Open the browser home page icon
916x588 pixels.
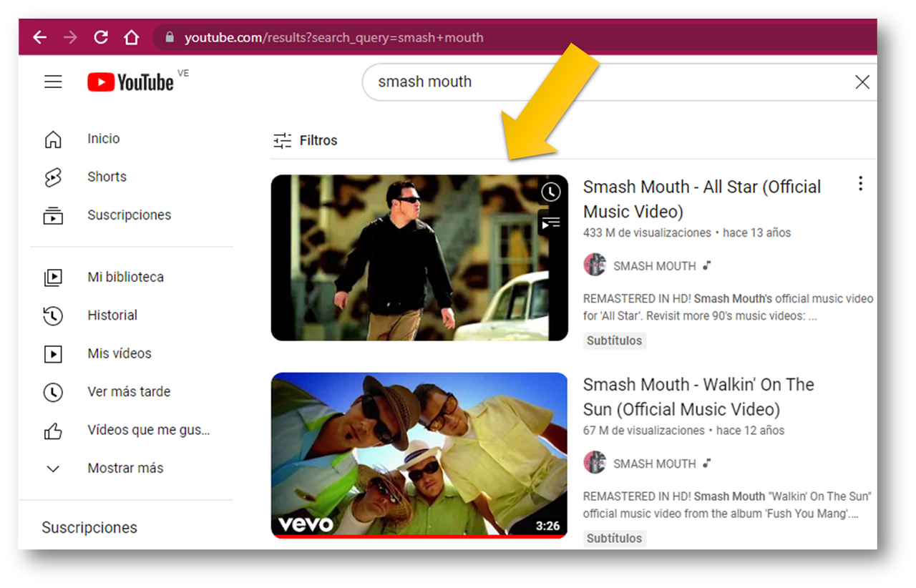pos(131,37)
